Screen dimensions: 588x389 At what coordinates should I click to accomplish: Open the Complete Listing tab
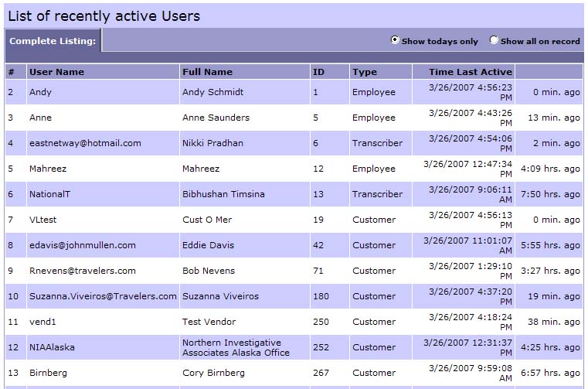pos(53,41)
